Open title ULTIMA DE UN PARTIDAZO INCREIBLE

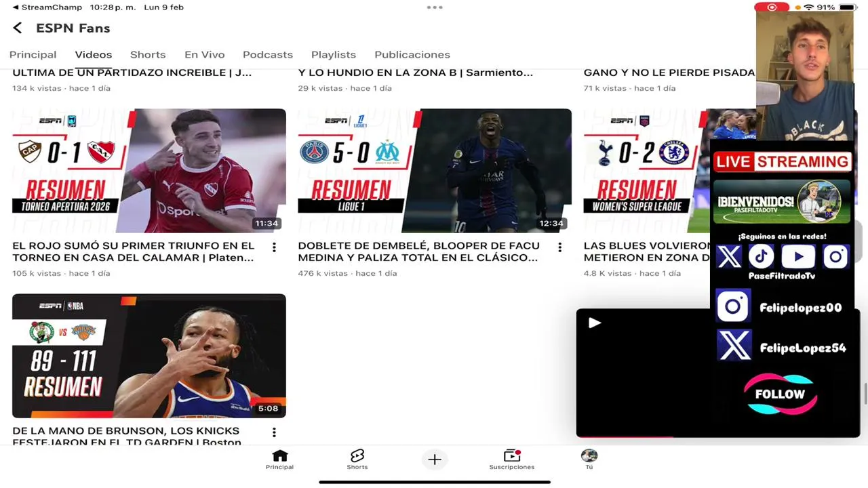point(132,73)
